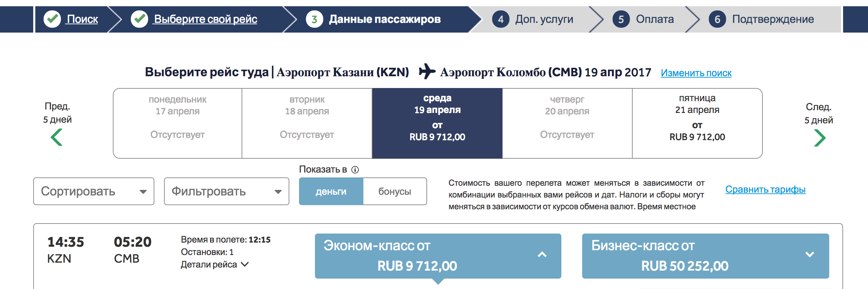Open the Фильтровать dropdown
The width and height of the screenshot is (868, 289).
(227, 191)
